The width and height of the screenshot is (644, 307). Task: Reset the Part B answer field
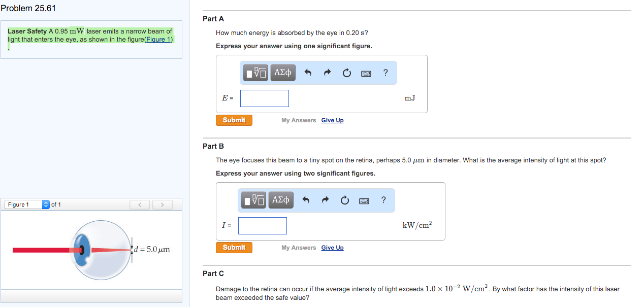344,200
